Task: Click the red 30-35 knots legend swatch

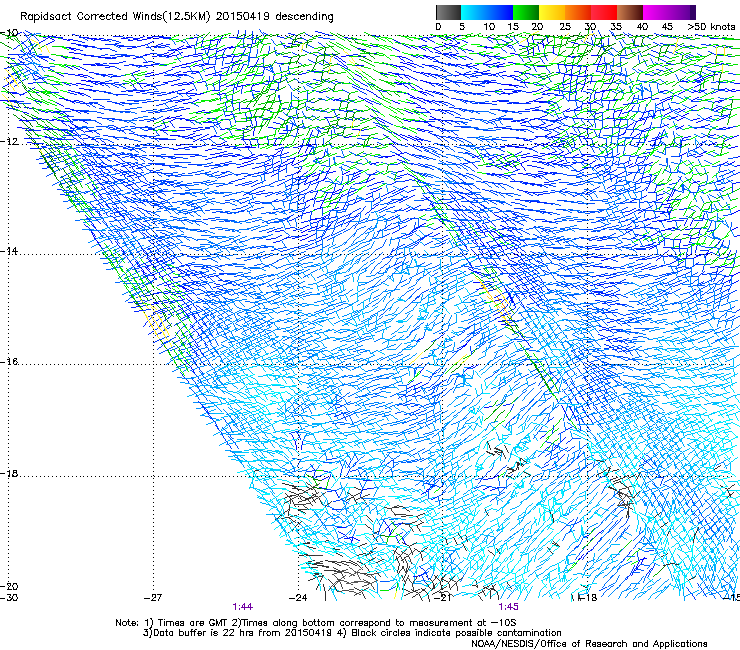Action: pos(604,12)
